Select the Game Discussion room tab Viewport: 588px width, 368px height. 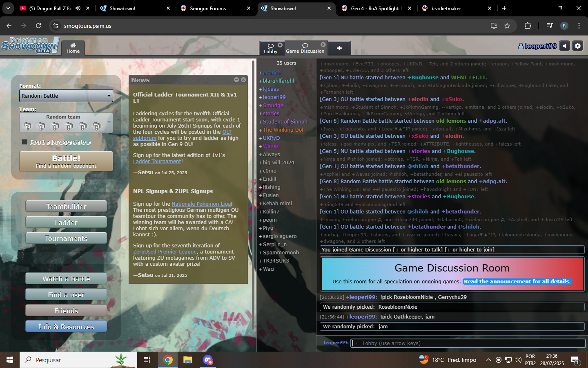305,48
